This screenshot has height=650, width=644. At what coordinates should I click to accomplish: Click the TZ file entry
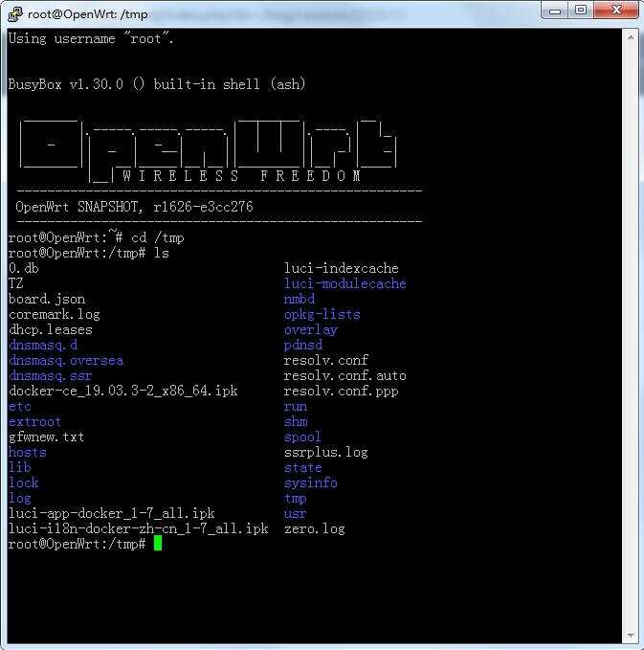click(15, 283)
